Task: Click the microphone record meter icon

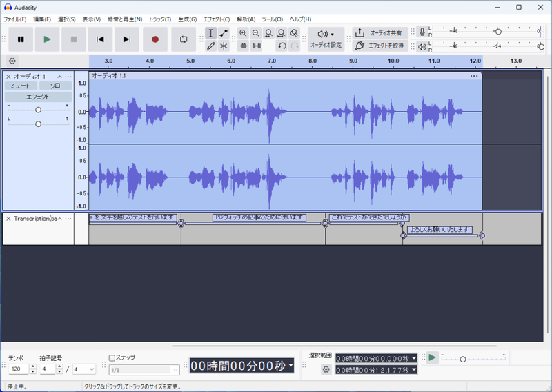Action: pos(422,32)
